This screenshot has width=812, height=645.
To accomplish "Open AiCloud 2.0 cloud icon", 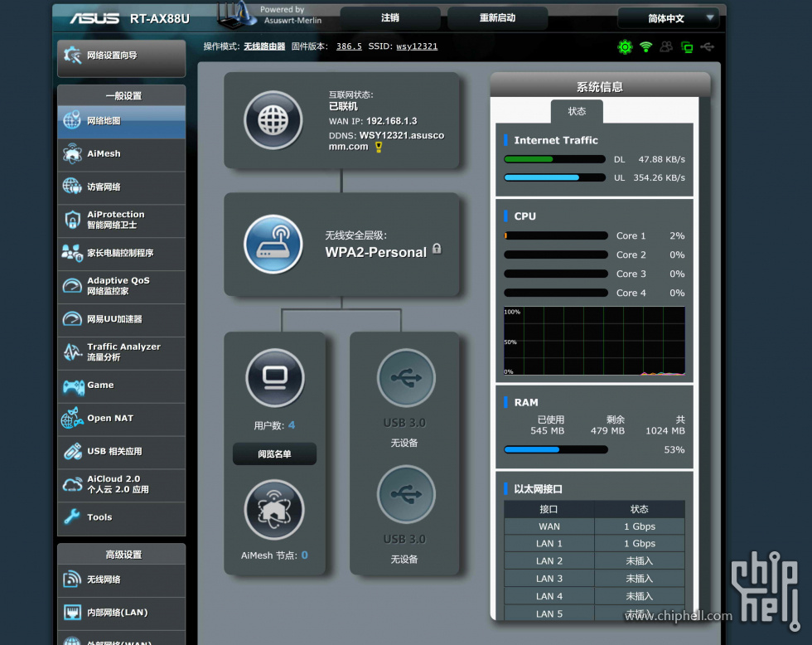I will (x=72, y=484).
